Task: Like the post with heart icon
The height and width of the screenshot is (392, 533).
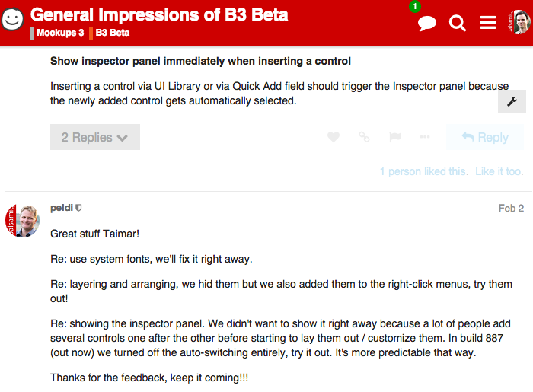Action: (334, 137)
